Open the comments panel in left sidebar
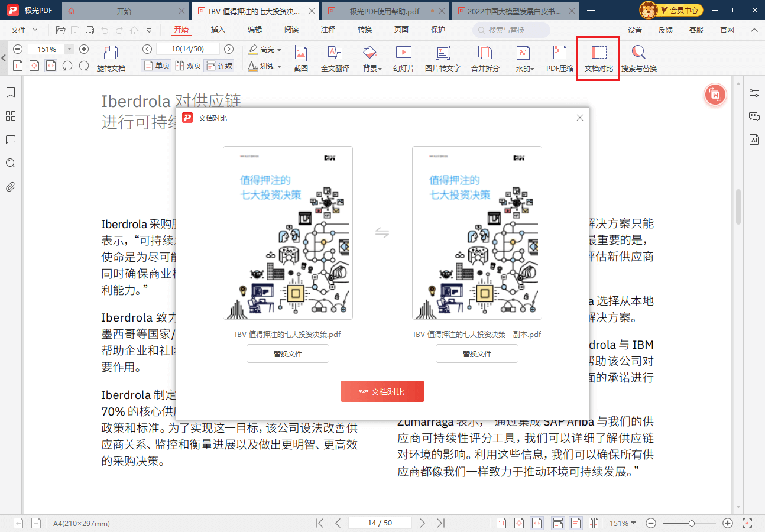Viewport: 765px width, 532px height. coord(10,140)
